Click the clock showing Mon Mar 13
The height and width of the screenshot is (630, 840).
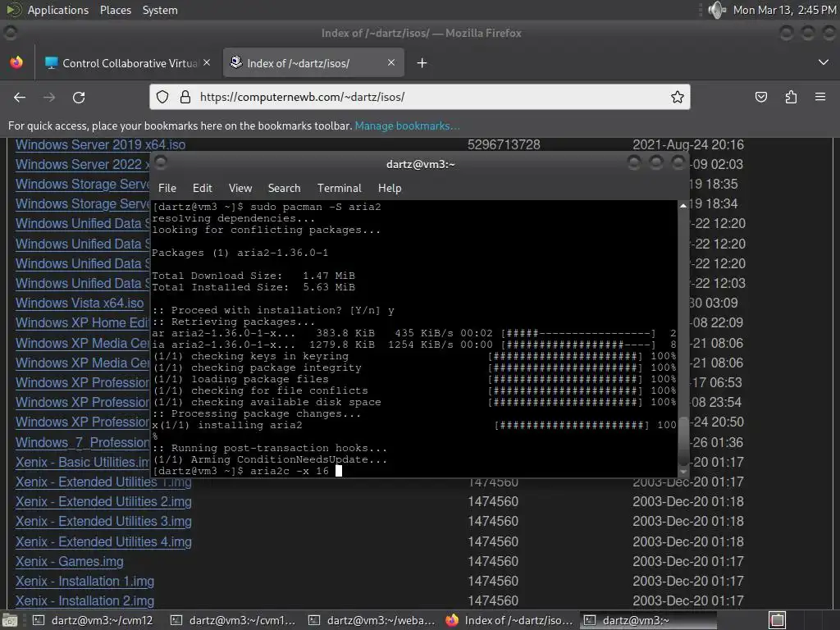[x=784, y=10]
